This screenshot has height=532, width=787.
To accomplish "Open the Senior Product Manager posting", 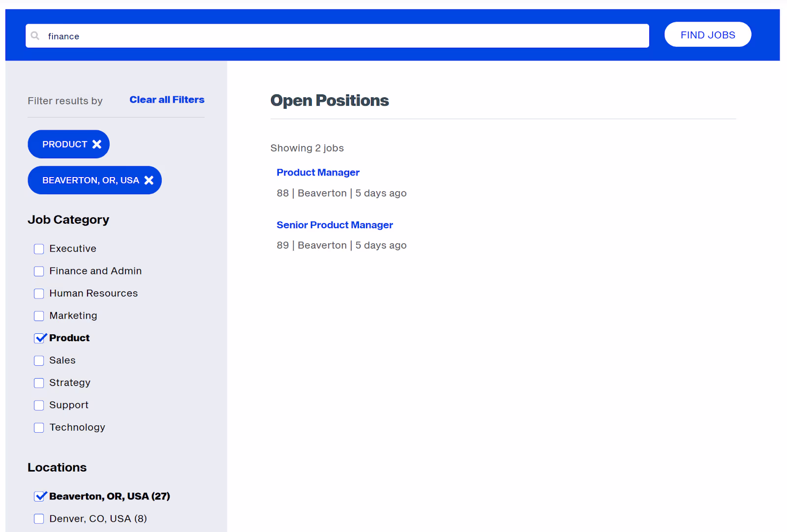I will coord(334,225).
